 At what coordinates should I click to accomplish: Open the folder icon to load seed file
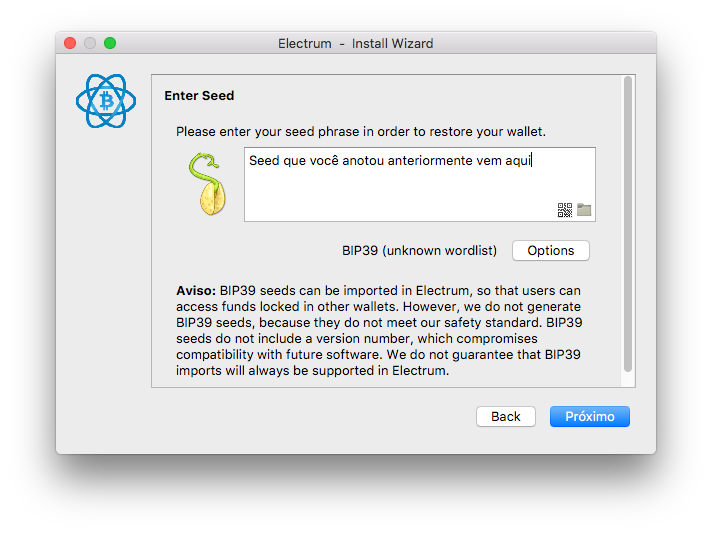(584, 210)
